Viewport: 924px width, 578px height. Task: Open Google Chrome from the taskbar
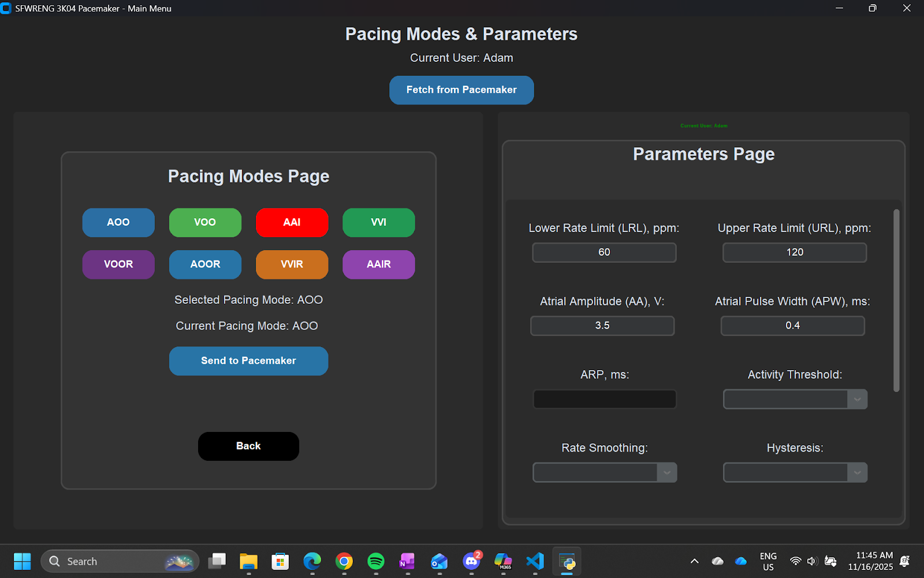click(344, 561)
